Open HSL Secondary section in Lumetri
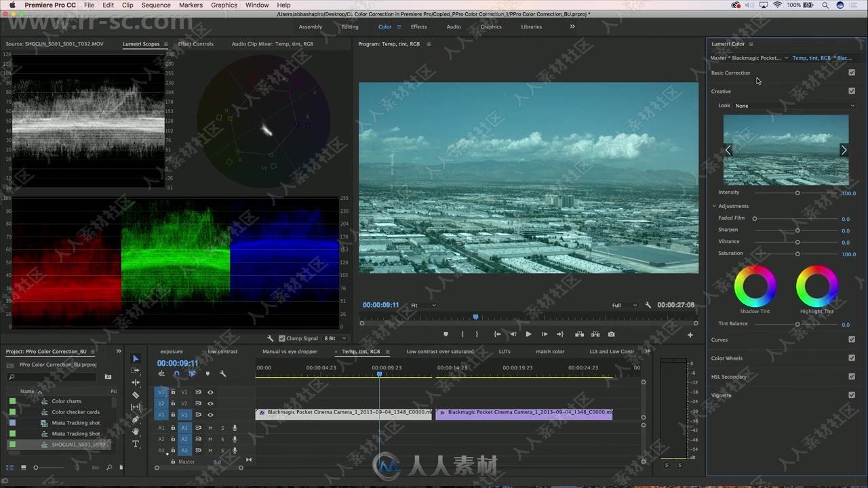This screenshot has width=868, height=488. click(729, 376)
